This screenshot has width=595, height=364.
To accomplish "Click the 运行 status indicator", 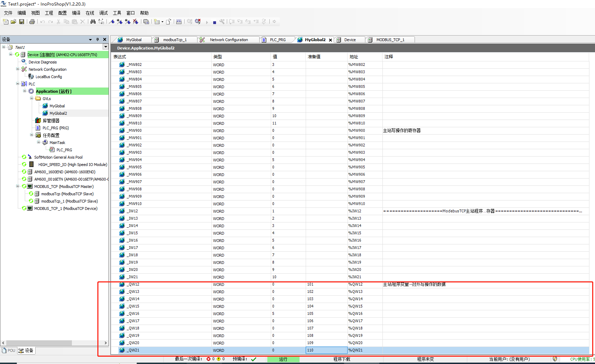I will 283,359.
